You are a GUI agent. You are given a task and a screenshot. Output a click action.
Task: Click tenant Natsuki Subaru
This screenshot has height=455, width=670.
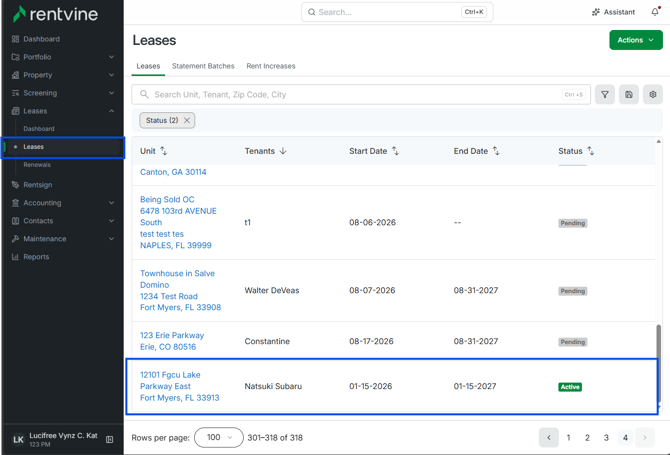(x=273, y=386)
